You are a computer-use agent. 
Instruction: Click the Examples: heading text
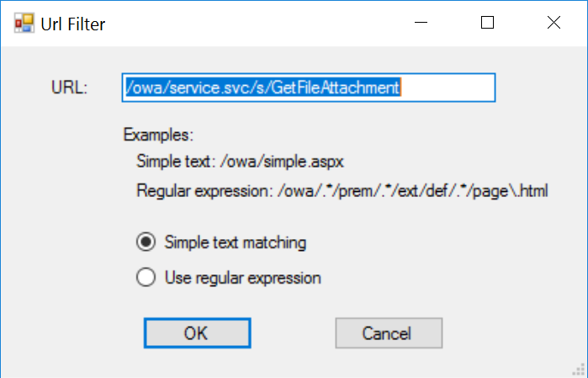point(158,135)
